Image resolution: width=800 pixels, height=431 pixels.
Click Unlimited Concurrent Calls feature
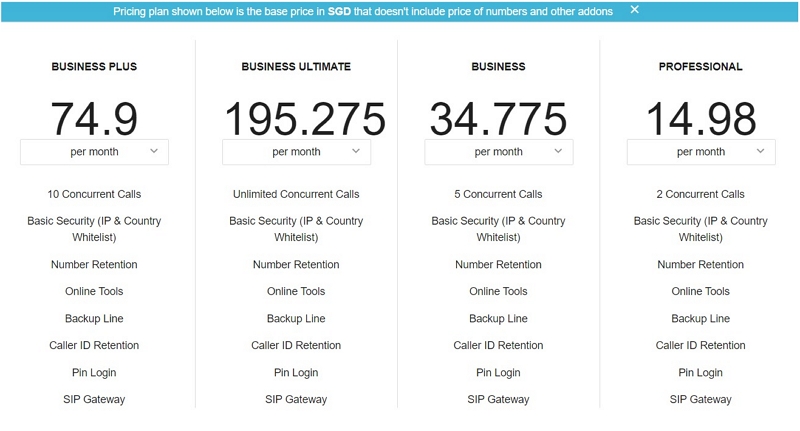[296, 194]
